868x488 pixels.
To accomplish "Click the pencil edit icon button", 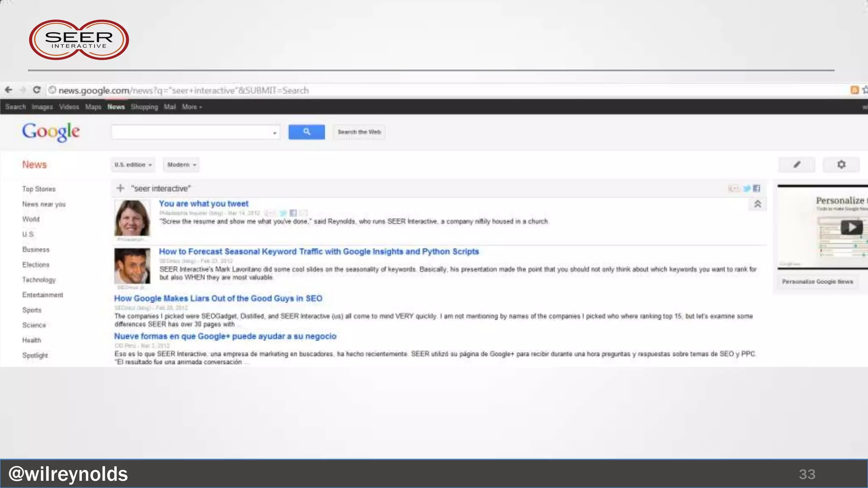I will [796, 164].
